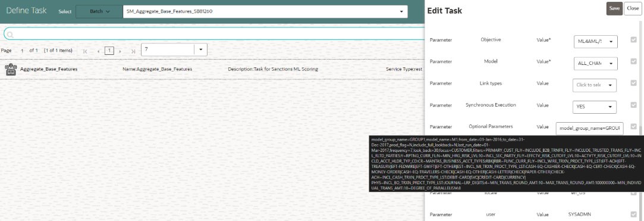
Task: Click Name:Aggregate_Base_Features text
Action: pyautogui.click(x=157, y=69)
